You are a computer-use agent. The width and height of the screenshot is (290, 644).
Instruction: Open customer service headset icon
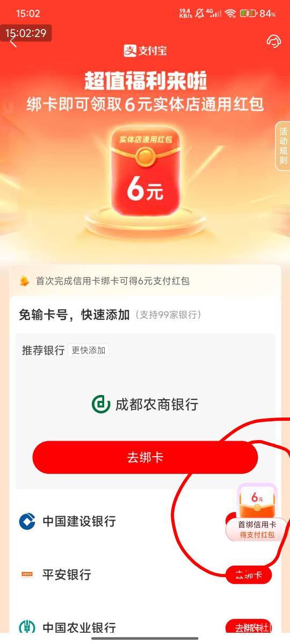click(x=274, y=42)
